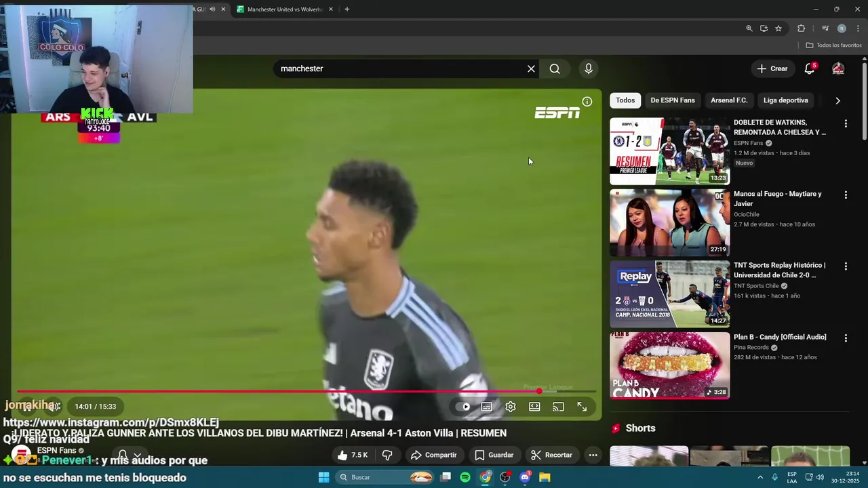Seek on the red video progress bar
This screenshot has height=488, width=868.
point(307,391)
